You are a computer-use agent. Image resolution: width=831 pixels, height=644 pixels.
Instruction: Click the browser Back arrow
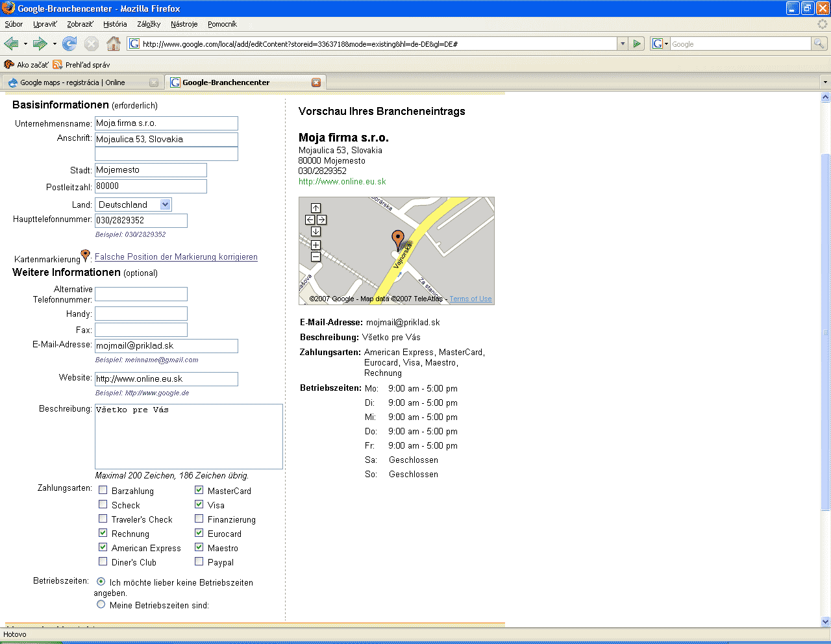(11, 44)
